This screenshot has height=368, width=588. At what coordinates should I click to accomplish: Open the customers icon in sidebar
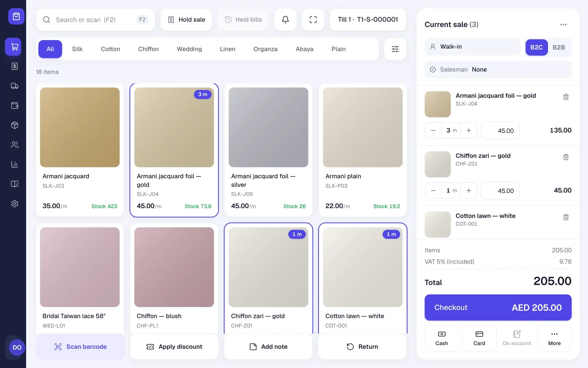coord(14,145)
